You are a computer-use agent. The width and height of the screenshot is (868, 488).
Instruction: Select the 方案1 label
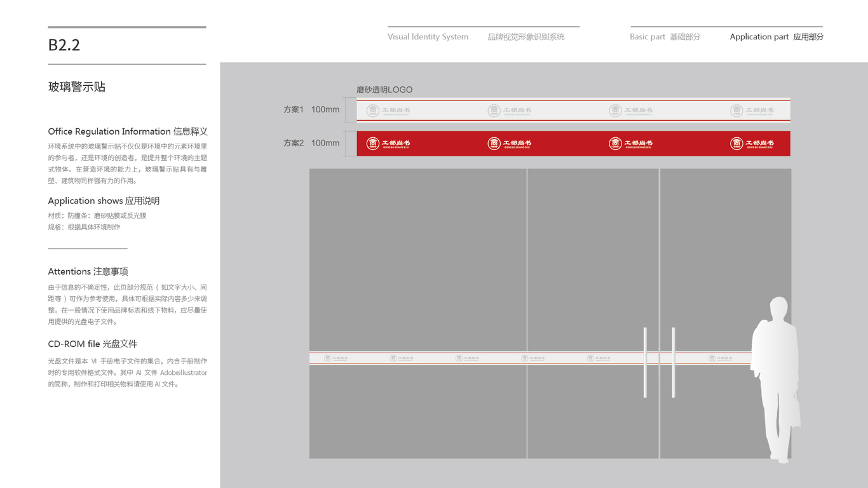[x=294, y=109]
